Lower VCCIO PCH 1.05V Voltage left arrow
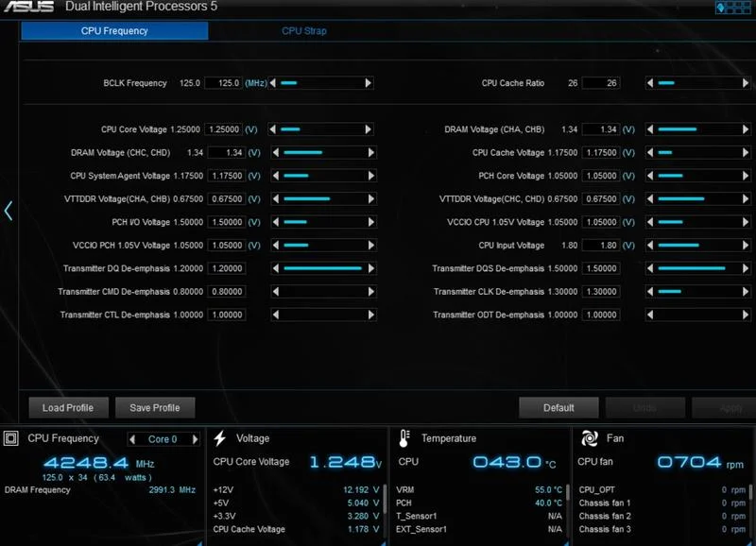Screen dimensions: 756x546 coord(276,245)
